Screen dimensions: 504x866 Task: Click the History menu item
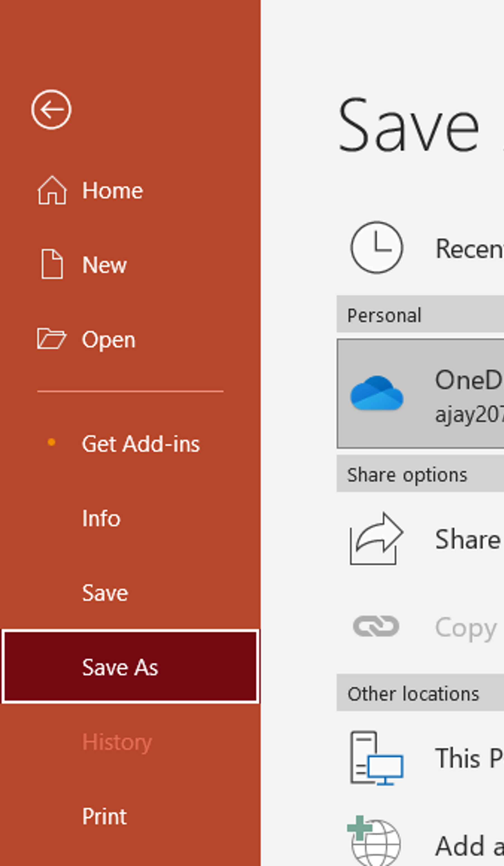point(117,742)
